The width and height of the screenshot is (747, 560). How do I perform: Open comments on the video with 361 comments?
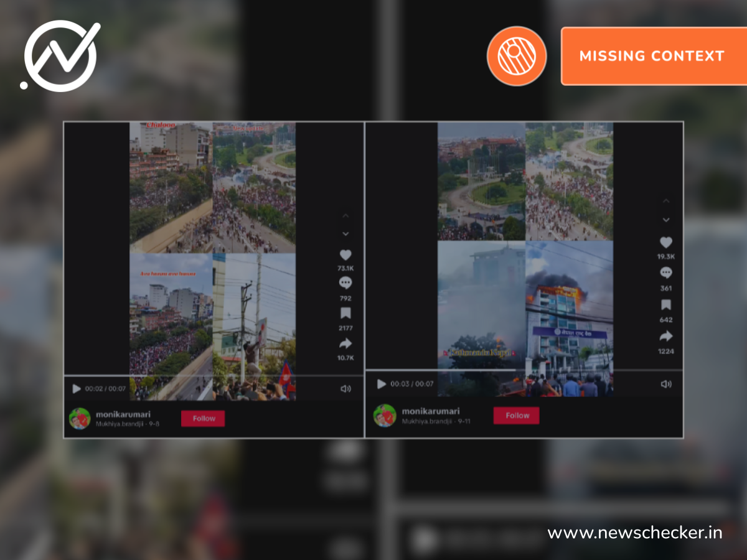click(x=665, y=273)
